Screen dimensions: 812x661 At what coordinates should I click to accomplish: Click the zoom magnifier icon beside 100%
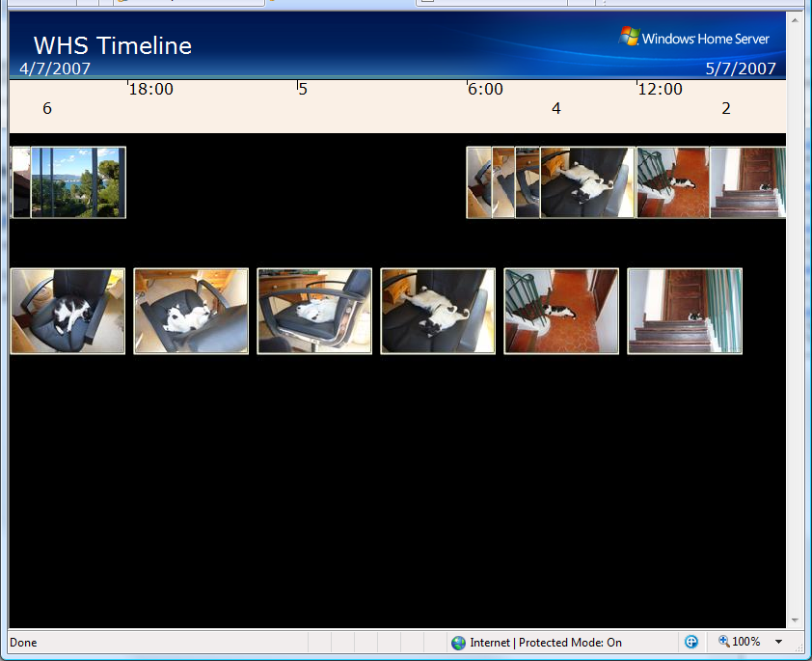[723, 642]
